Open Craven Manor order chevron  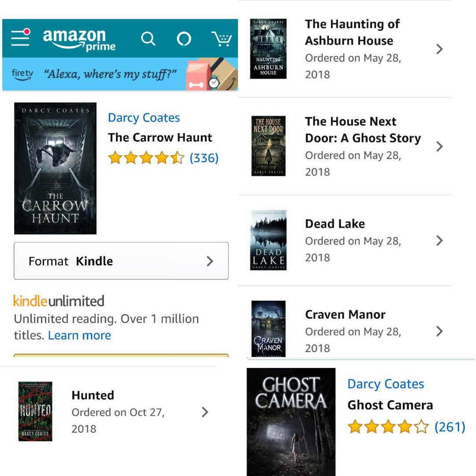[439, 331]
